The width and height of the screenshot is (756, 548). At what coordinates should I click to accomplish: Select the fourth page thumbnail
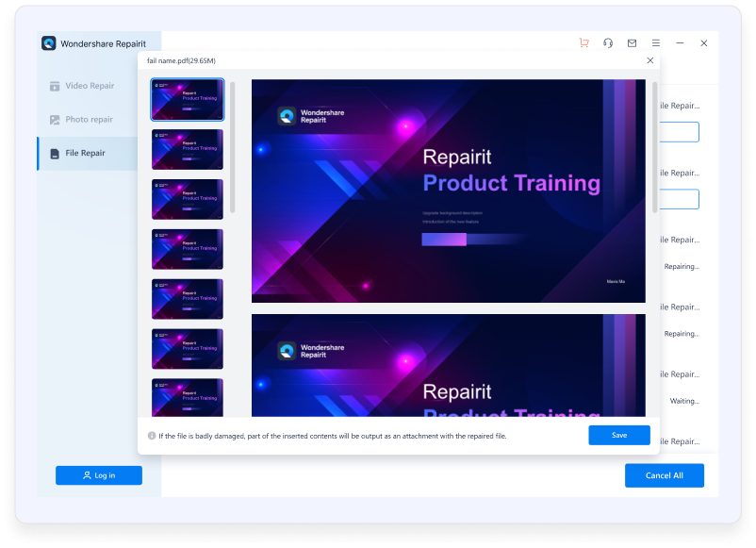pyautogui.click(x=188, y=249)
